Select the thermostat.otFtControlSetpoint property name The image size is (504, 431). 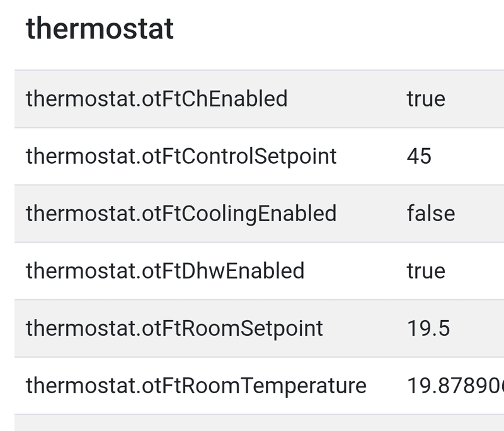coord(181,156)
